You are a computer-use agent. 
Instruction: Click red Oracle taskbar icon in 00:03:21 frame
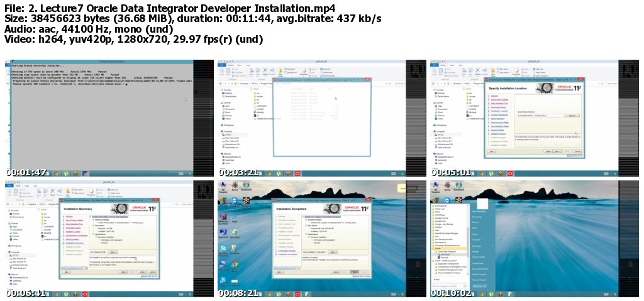click(x=297, y=173)
